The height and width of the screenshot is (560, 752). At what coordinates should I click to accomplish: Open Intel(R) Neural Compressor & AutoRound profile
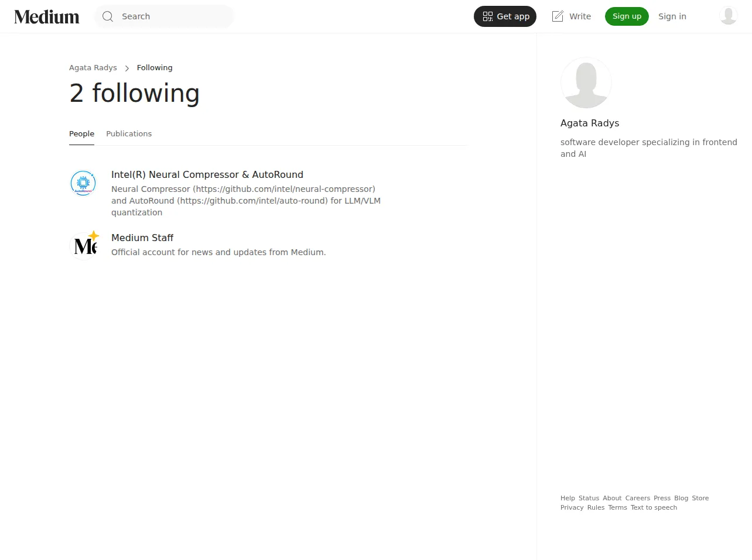[x=207, y=174]
